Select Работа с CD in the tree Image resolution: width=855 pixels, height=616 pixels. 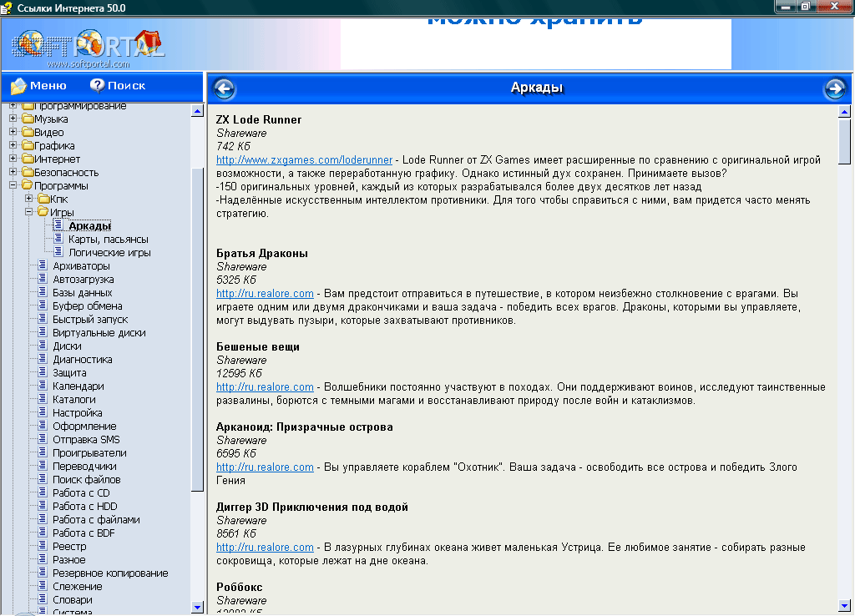pyautogui.click(x=81, y=492)
